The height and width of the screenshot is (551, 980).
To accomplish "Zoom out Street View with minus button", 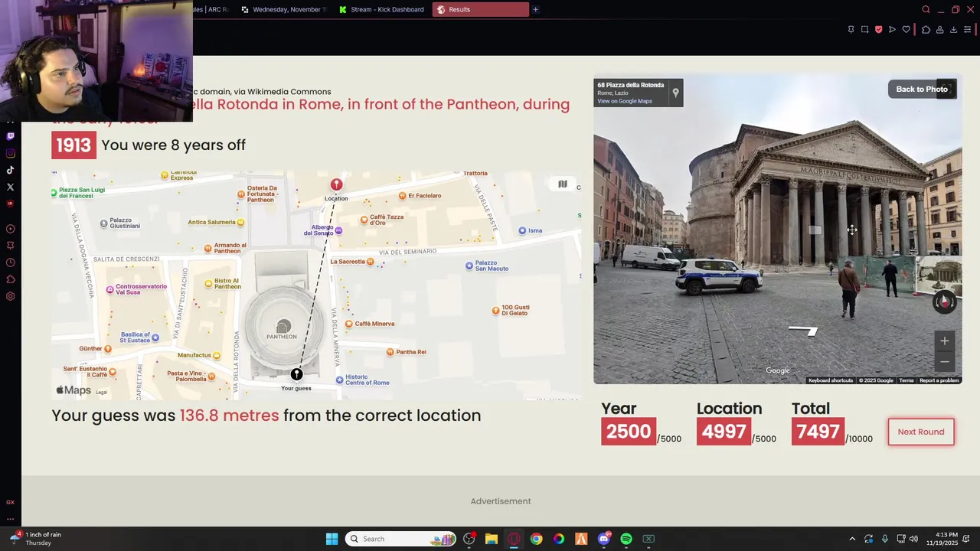I will point(944,361).
